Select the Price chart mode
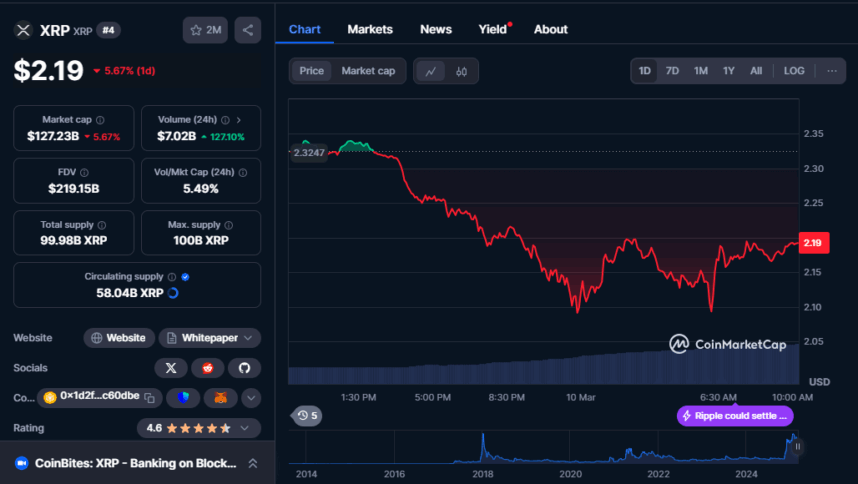 click(311, 71)
